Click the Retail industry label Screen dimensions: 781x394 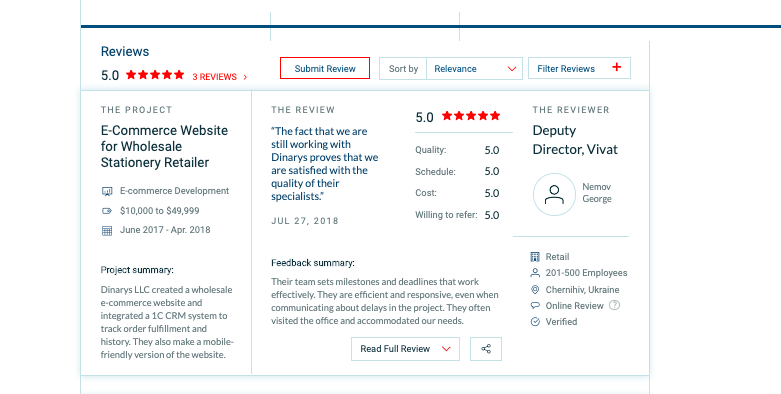[x=557, y=257]
